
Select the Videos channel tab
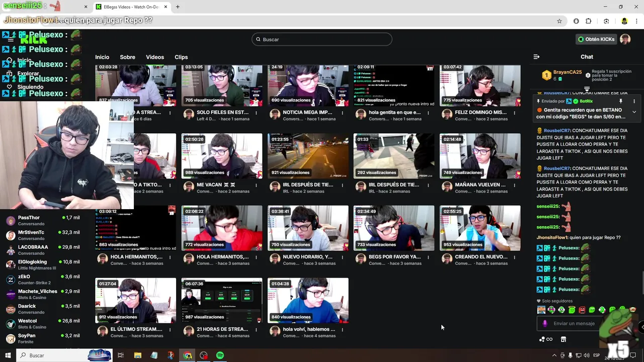pyautogui.click(x=155, y=57)
